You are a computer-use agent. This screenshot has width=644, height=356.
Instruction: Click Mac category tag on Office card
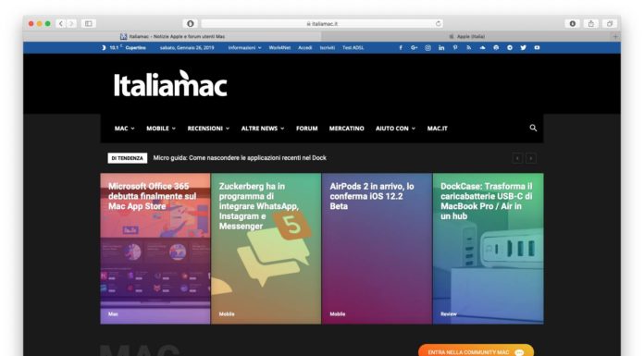click(x=113, y=314)
